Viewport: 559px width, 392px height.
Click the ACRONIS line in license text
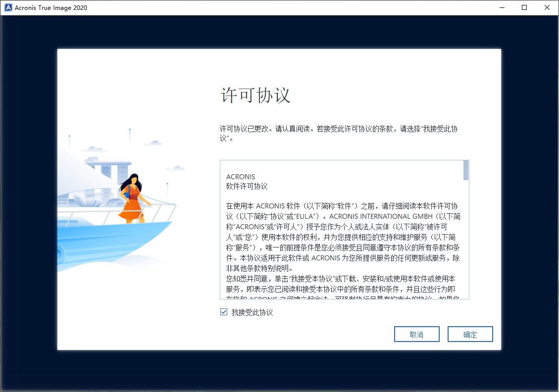[x=241, y=177]
